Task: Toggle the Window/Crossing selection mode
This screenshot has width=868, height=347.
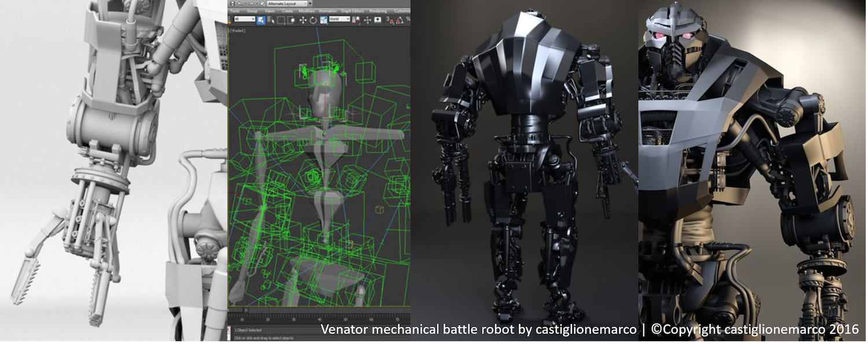Action: (291, 19)
